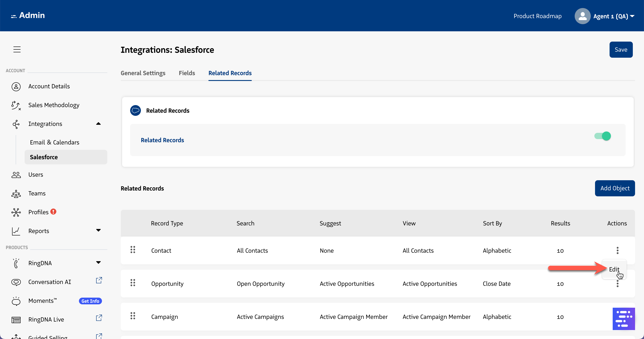The image size is (644, 339).
Task: Open RingDNA Live external link icon
Action: coord(99,318)
